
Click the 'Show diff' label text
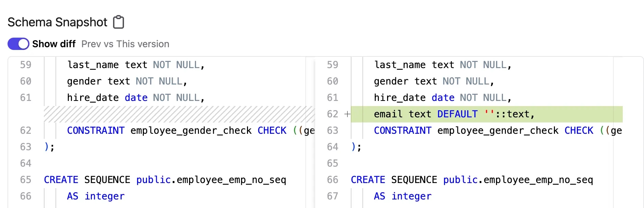tap(54, 44)
